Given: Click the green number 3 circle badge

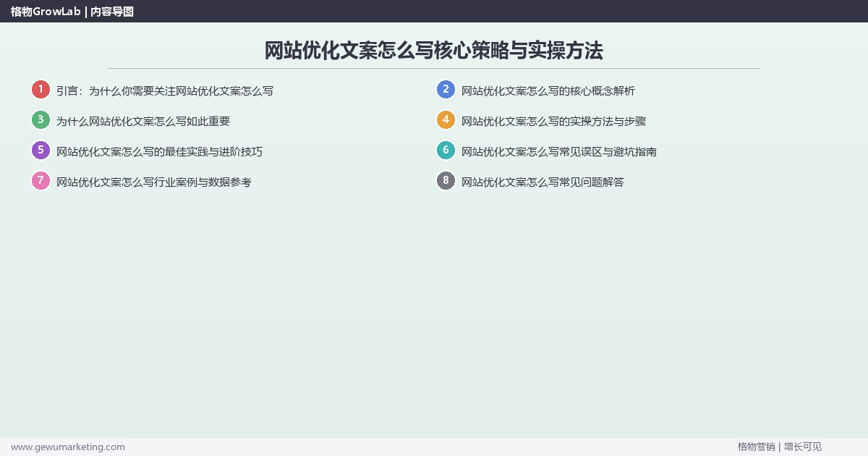Looking at the screenshot, I should (x=41, y=120).
